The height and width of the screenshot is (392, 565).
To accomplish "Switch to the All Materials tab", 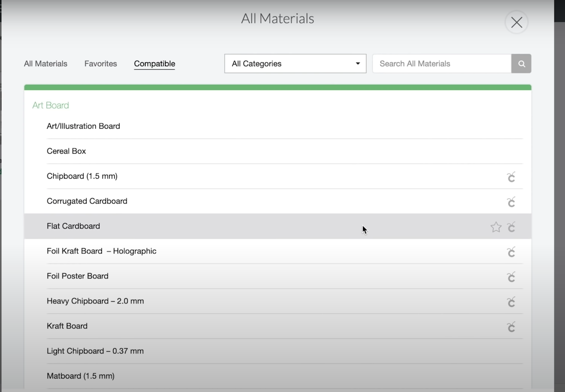I will (x=46, y=64).
